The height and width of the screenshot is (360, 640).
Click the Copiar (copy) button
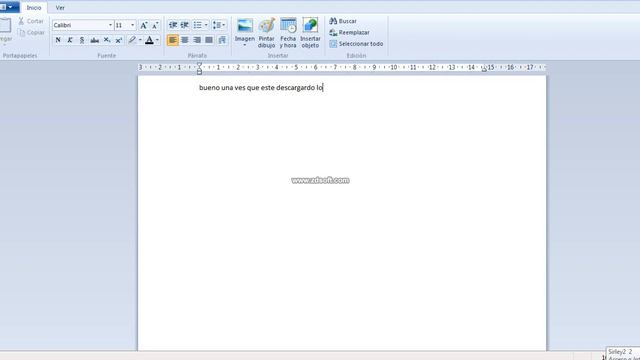31,32
